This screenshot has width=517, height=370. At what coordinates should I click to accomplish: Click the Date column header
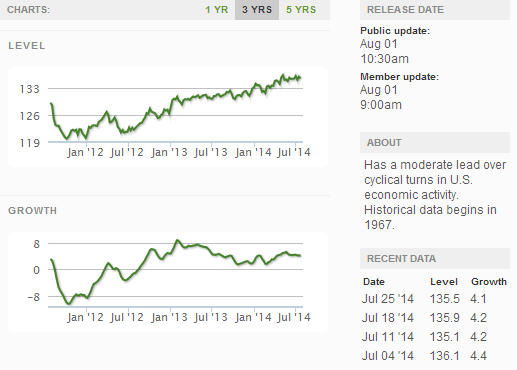pos(374,282)
